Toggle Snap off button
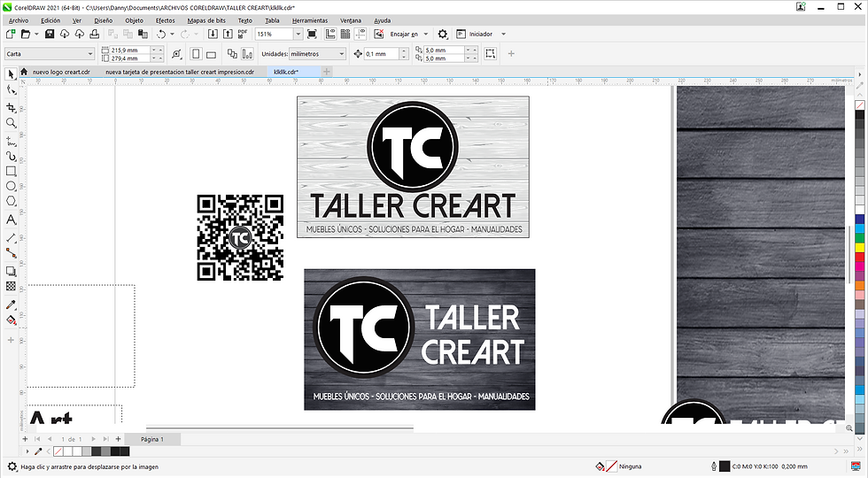 coord(379,35)
